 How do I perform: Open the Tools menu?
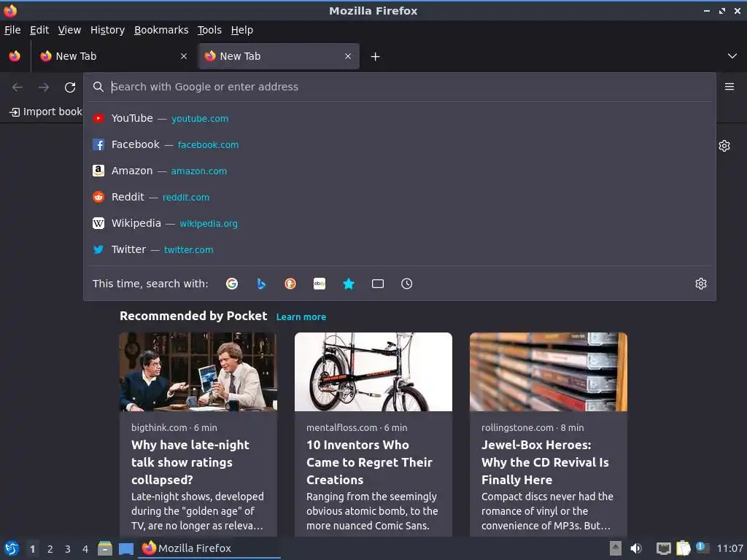coord(209,30)
